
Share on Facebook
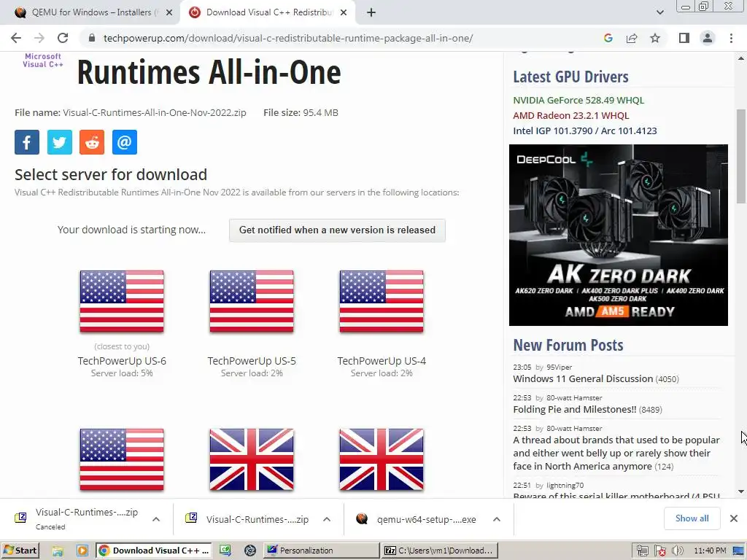27,142
